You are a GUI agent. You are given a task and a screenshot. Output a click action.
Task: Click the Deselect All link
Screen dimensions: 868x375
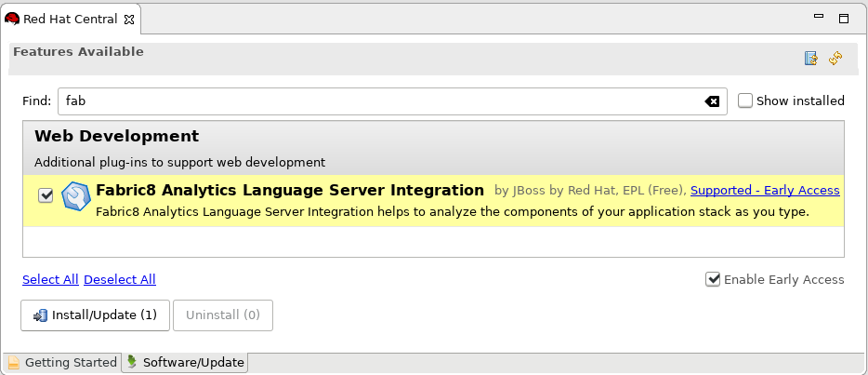(120, 279)
